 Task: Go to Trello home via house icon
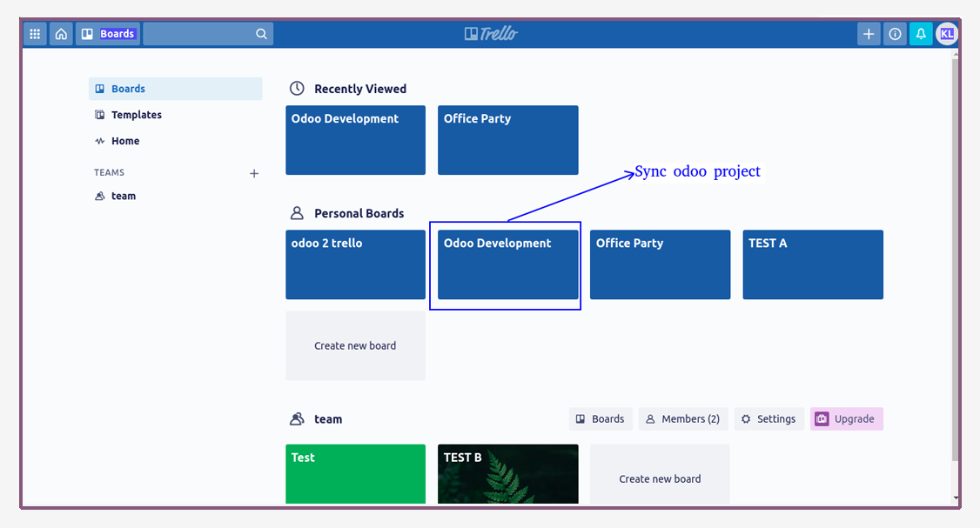[61, 34]
